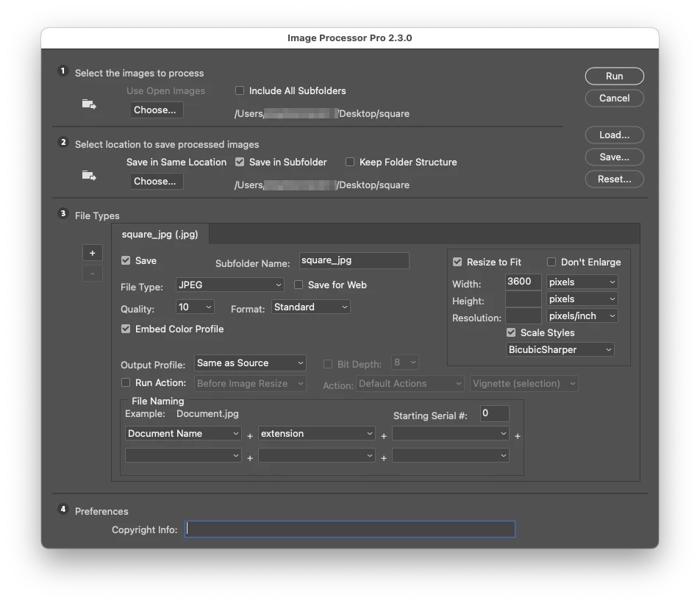Open Resolution pixels/inch dropdown
Screen dimensions: 700x603
pos(582,316)
